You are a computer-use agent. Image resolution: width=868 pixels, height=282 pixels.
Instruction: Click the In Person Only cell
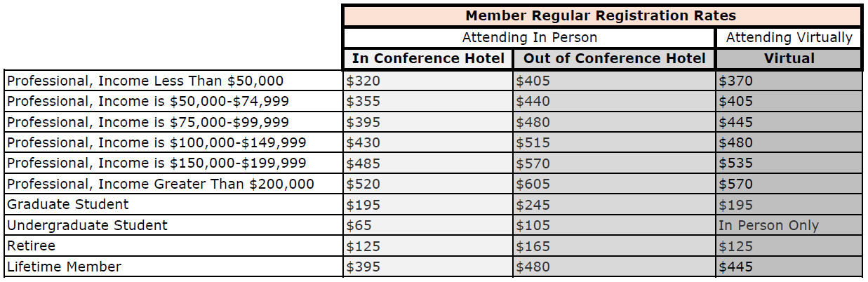click(x=789, y=225)
